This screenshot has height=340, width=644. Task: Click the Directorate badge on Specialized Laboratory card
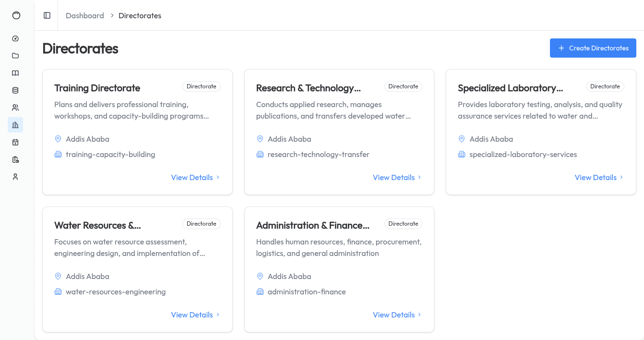(x=605, y=86)
